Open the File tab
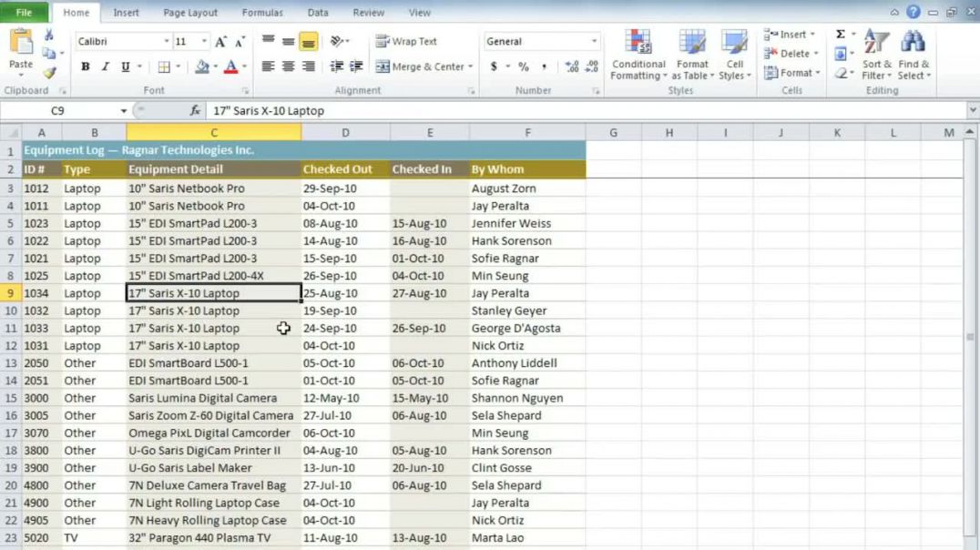Viewport: 980px width, 550px height. (24, 12)
